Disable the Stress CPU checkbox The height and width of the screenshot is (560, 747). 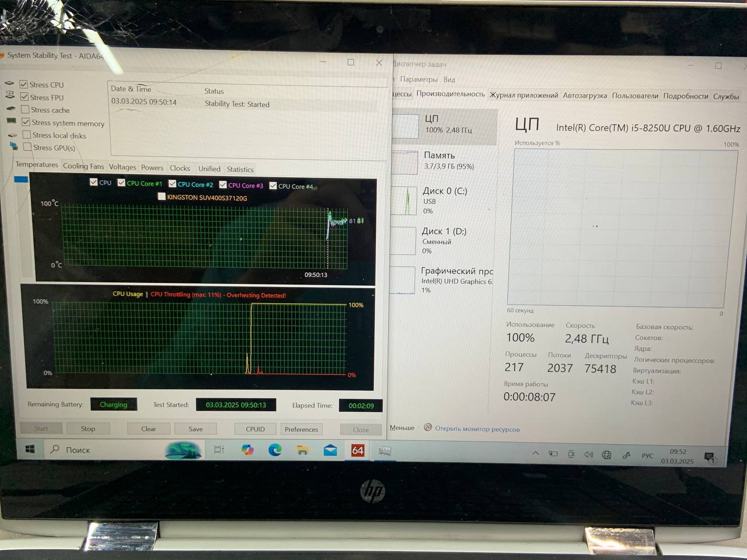point(24,85)
